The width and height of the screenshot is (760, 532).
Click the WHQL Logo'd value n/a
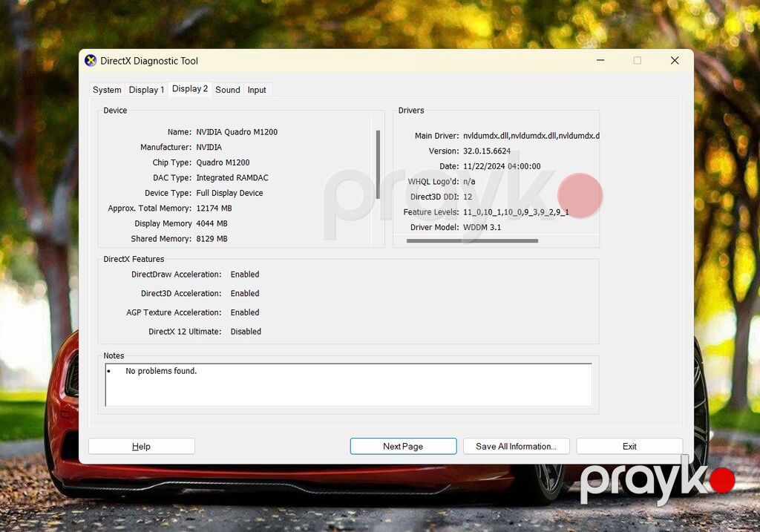469,182
